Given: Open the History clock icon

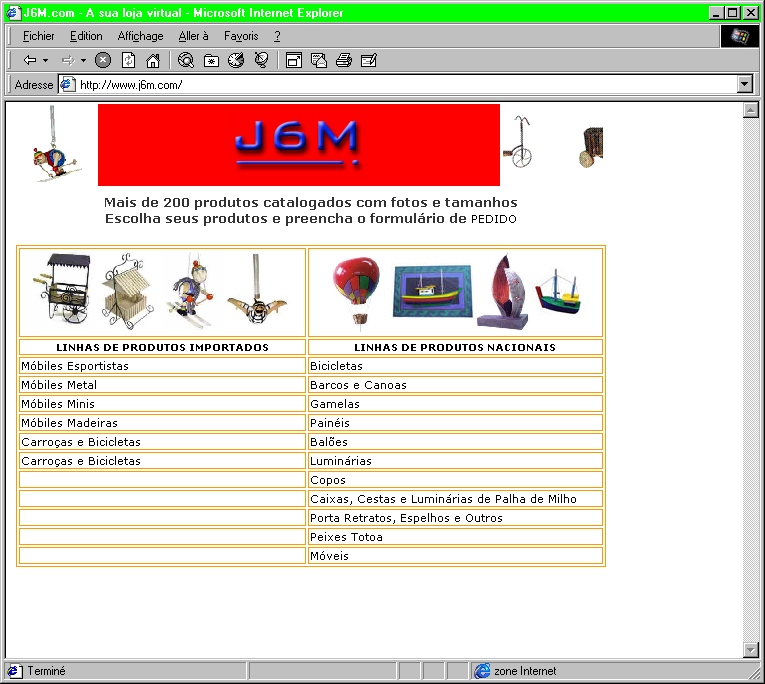Looking at the screenshot, I should [236, 60].
